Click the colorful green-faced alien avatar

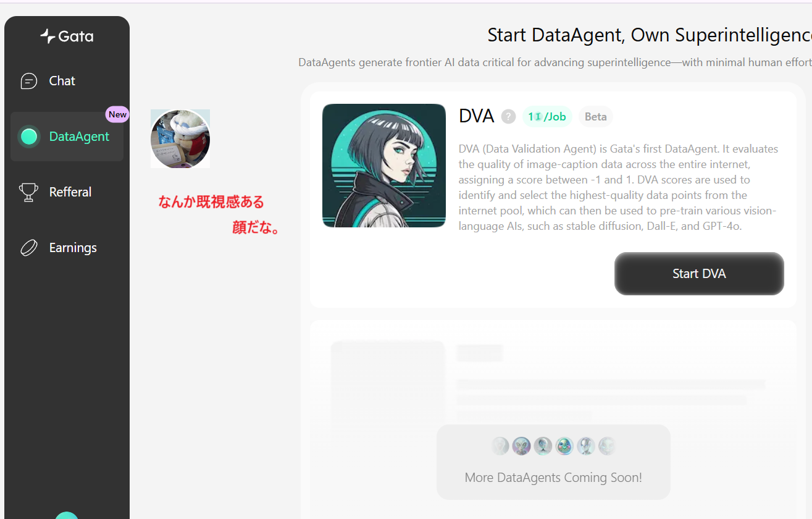[564, 446]
